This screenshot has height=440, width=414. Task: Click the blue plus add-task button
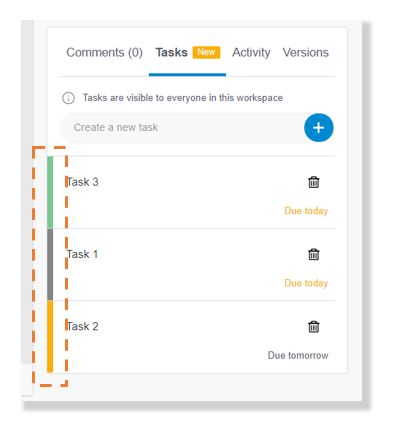(x=319, y=128)
